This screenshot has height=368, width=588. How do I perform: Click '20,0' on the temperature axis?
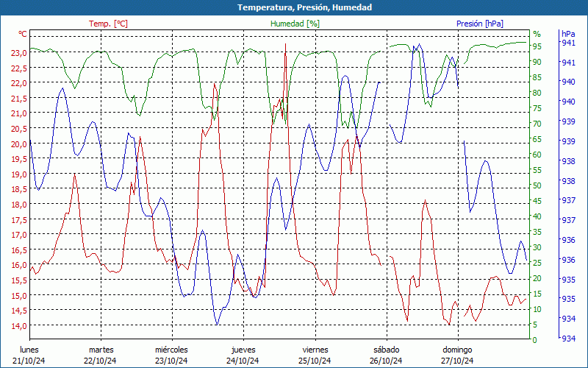(19, 144)
